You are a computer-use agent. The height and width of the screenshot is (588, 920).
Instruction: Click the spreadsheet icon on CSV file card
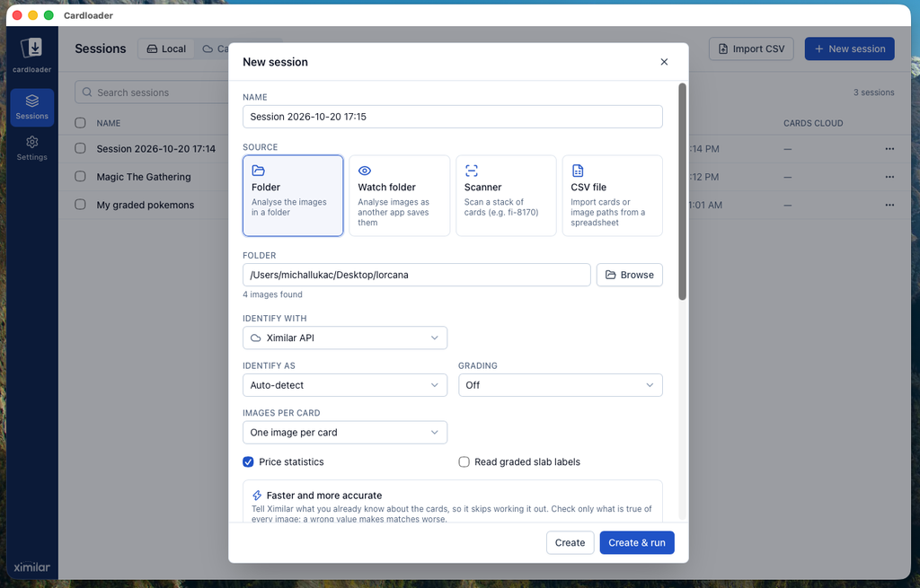(x=578, y=171)
